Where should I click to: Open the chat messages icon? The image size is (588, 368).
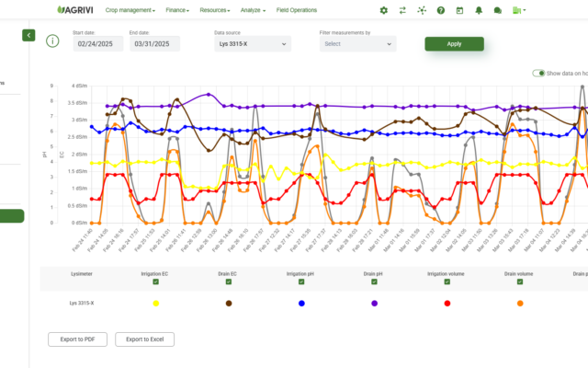tap(498, 10)
